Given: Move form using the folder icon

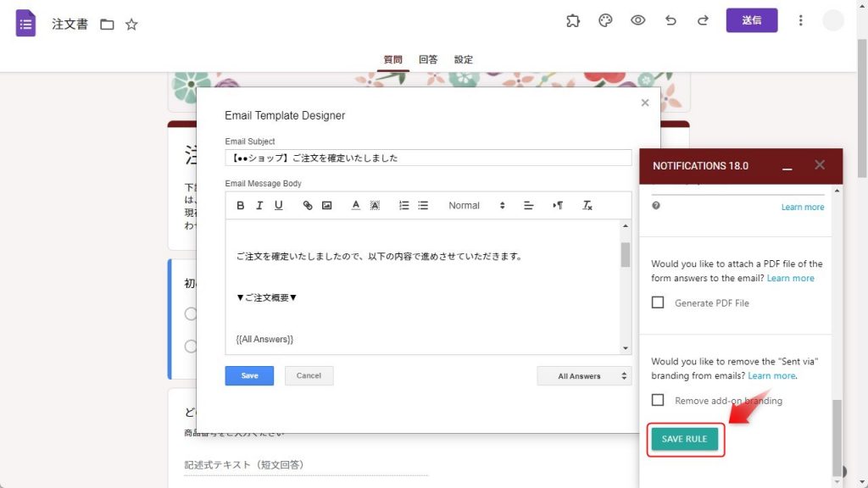Looking at the screenshot, I should click(x=107, y=25).
